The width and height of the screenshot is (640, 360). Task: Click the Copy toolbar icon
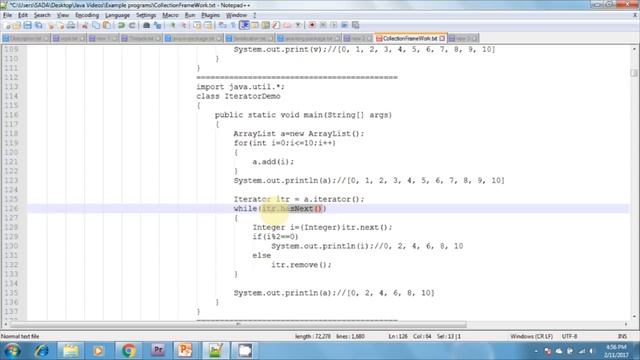[96, 25]
